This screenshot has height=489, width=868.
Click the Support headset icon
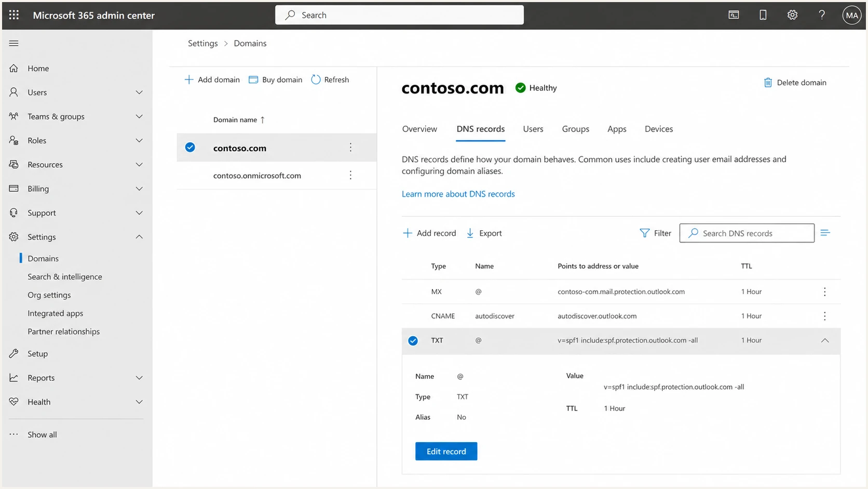click(x=14, y=213)
